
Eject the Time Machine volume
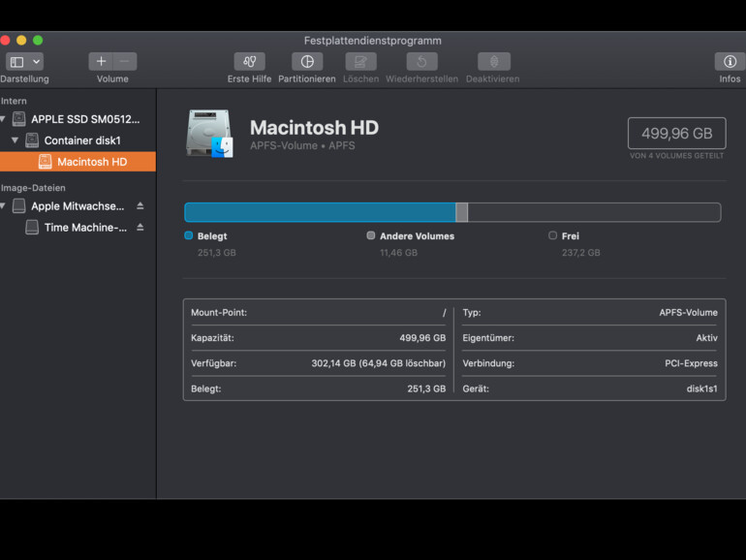tap(140, 228)
